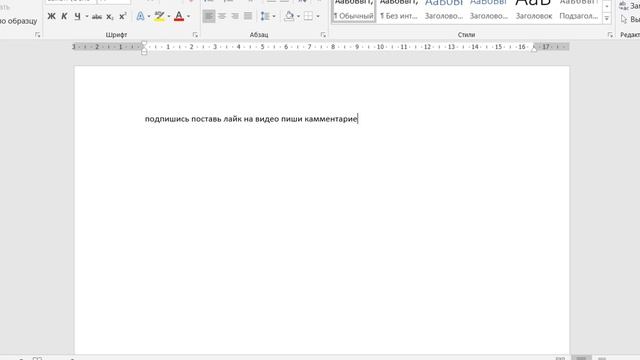This screenshot has height=360, width=640.
Task: Click the word 'поставь' in document
Action: [x=206, y=119]
